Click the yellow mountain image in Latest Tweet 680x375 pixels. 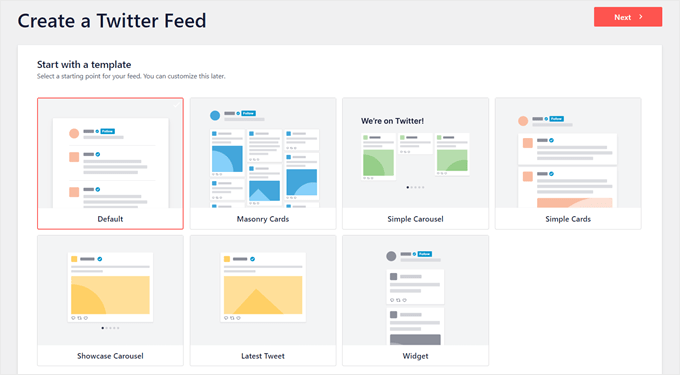tap(263, 295)
